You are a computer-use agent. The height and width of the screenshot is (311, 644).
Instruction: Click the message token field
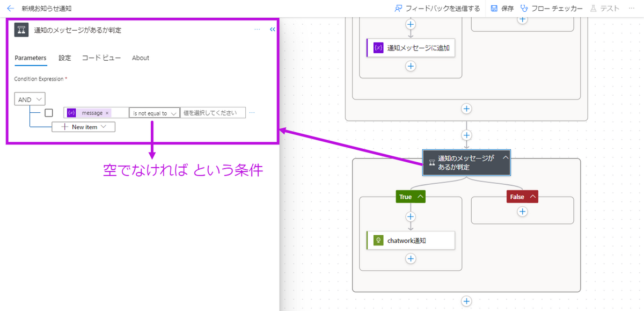click(96, 113)
